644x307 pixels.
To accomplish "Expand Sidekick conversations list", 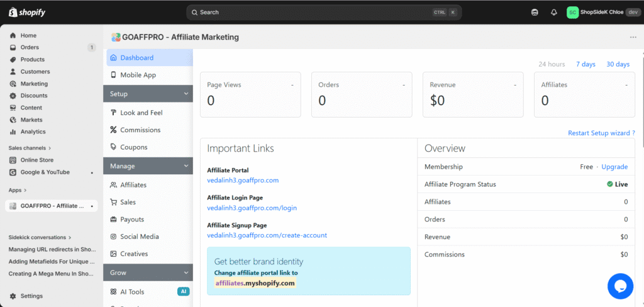I will [x=40, y=237].
